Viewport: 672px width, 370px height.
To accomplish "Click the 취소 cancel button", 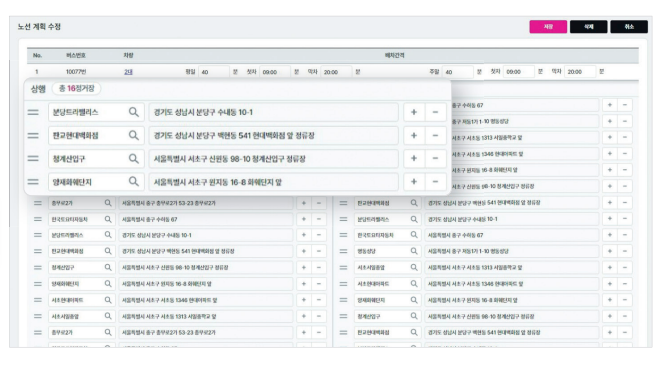I will 629,27.
